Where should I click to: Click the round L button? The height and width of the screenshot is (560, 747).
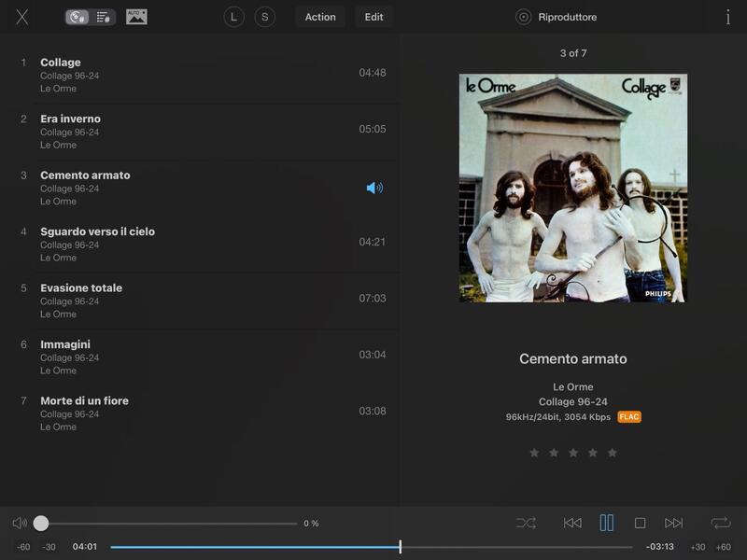tap(233, 17)
